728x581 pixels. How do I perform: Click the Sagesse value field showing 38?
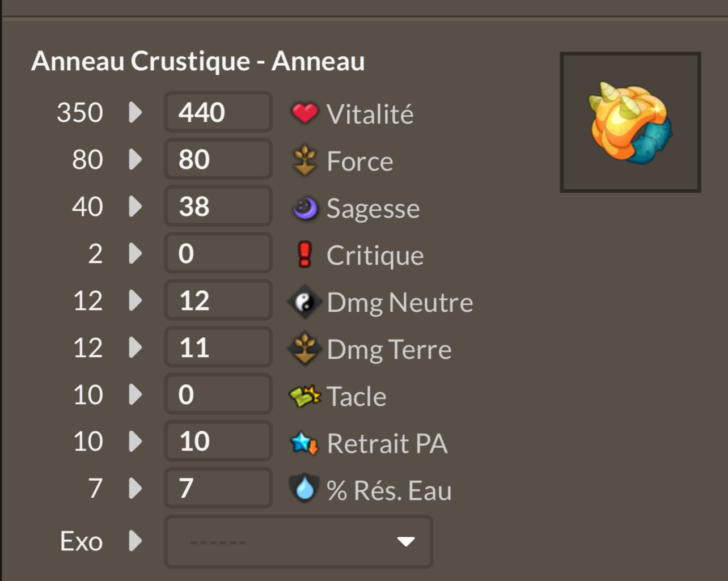coord(218,206)
